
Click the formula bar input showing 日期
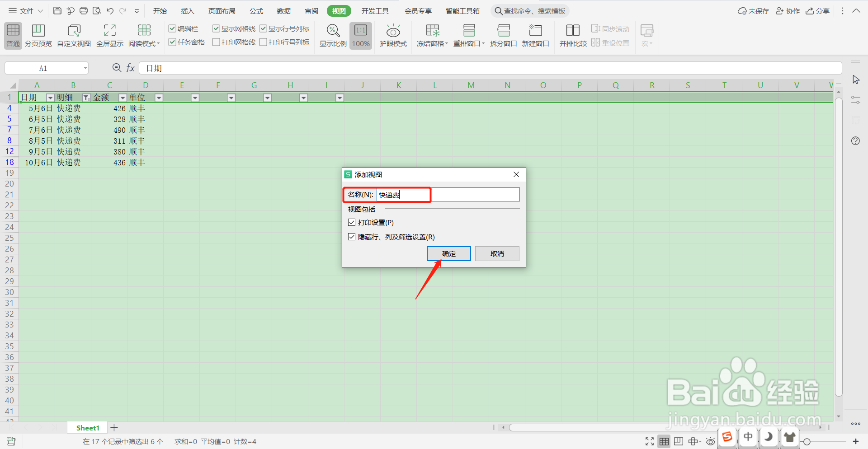(490, 68)
